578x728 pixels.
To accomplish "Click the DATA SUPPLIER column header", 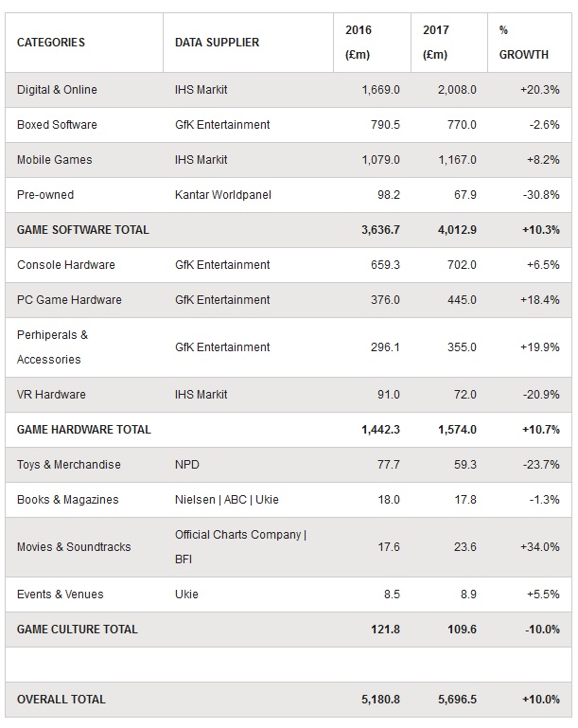I will tap(217, 43).
